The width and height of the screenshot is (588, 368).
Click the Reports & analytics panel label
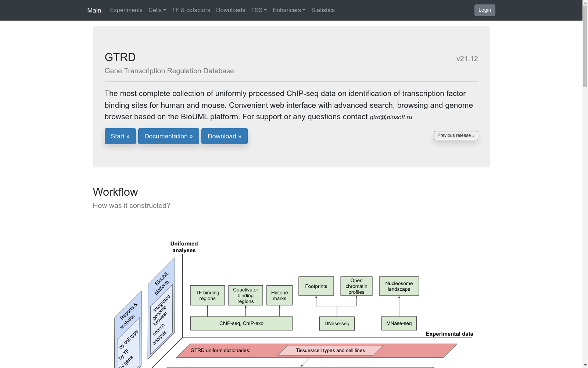(128, 316)
